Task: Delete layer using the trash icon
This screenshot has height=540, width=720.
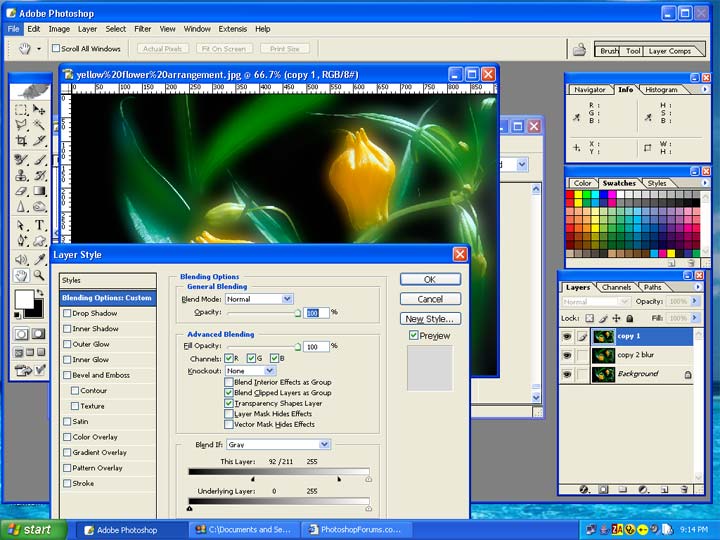Action: click(684, 490)
